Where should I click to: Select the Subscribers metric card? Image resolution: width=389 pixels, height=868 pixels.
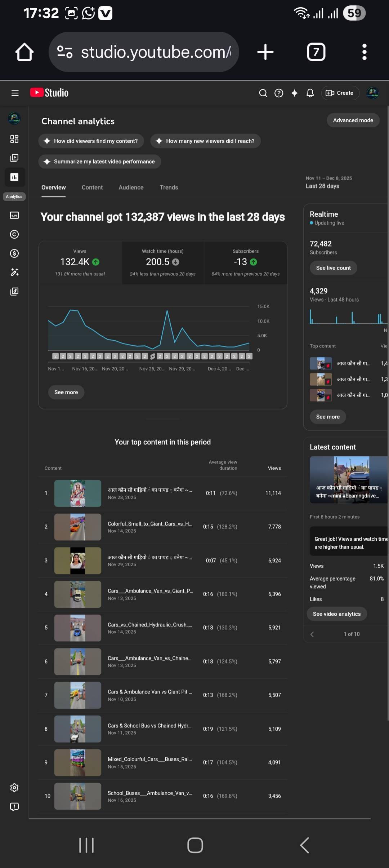click(245, 262)
